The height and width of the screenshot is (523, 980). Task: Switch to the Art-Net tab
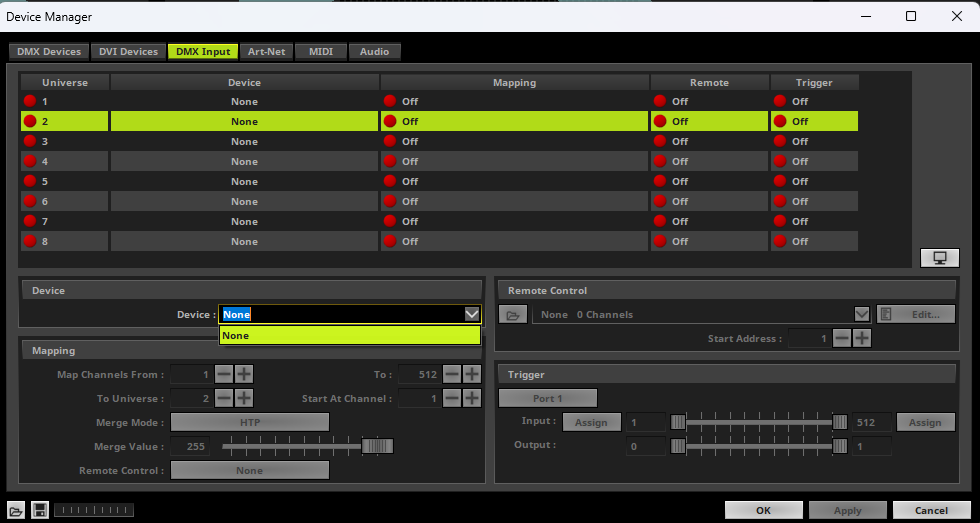click(267, 51)
